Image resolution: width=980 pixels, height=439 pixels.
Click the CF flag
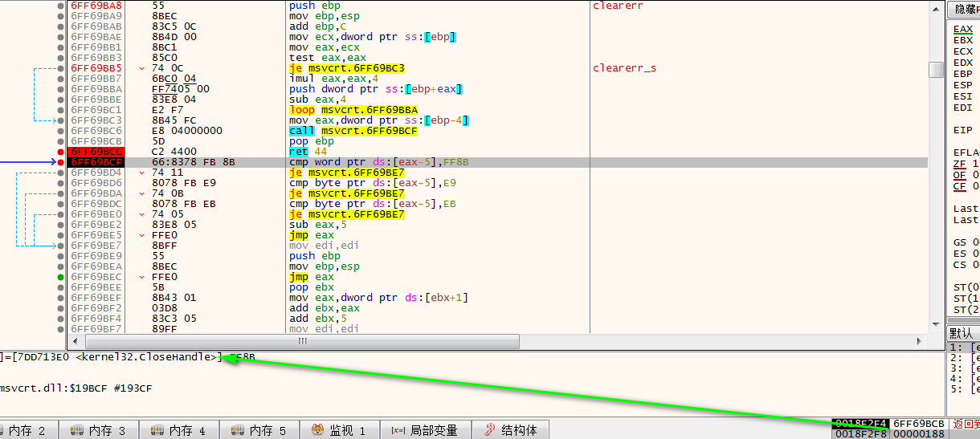[x=959, y=186]
